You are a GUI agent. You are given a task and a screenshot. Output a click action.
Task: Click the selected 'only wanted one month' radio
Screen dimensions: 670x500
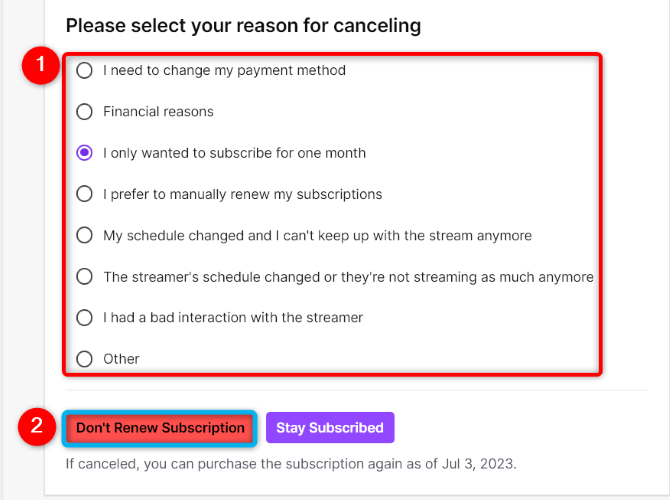(x=85, y=153)
